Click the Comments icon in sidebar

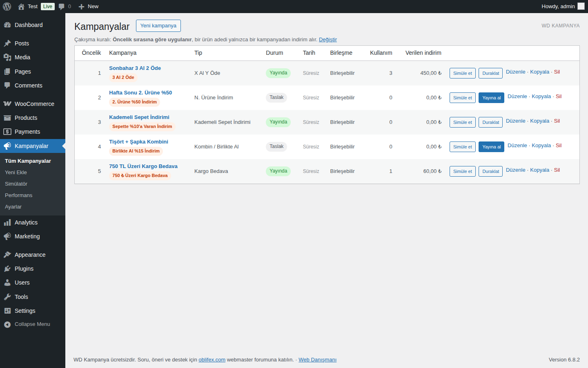[7, 85]
